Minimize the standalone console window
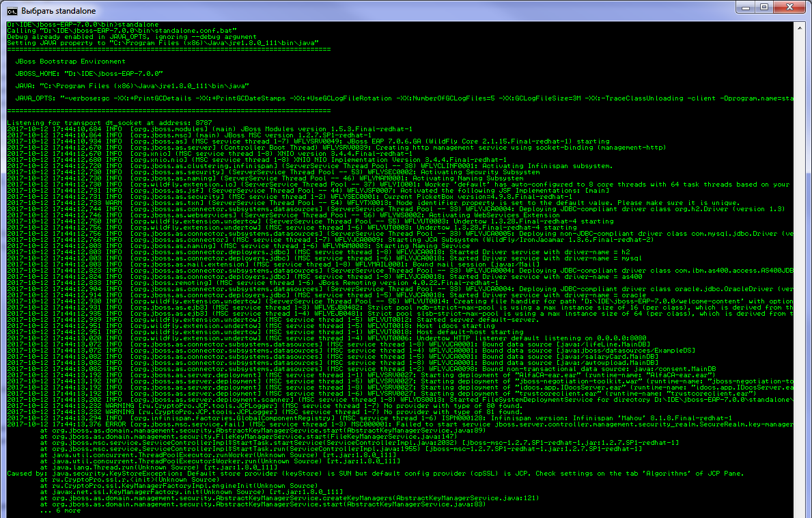Image resolution: width=812 pixels, height=518 pixels. (746, 8)
